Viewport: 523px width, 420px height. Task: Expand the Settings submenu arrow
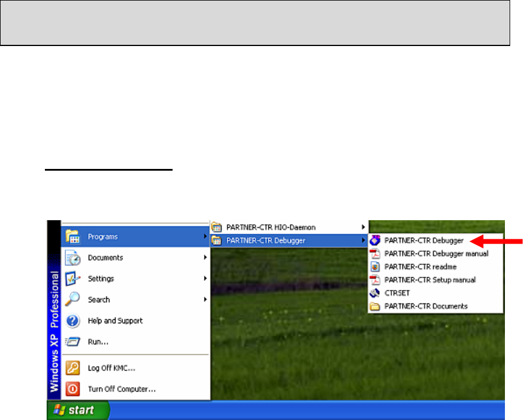point(205,278)
